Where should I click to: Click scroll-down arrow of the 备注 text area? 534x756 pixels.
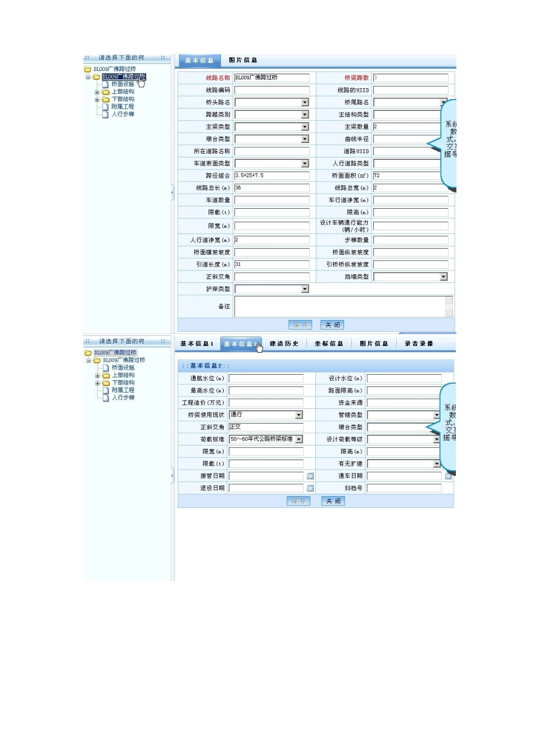coord(449,313)
